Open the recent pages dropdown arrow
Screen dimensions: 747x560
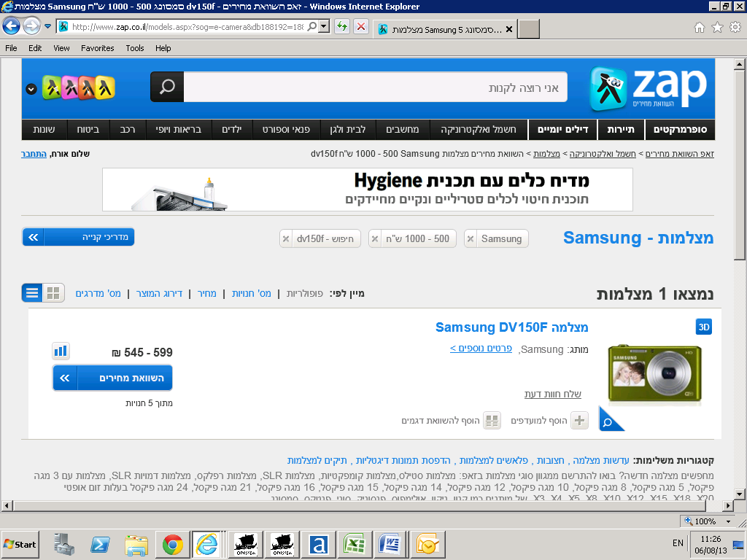click(47, 27)
